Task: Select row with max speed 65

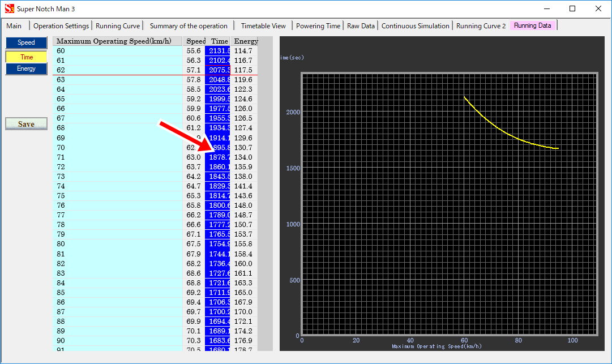Action: tap(155, 99)
